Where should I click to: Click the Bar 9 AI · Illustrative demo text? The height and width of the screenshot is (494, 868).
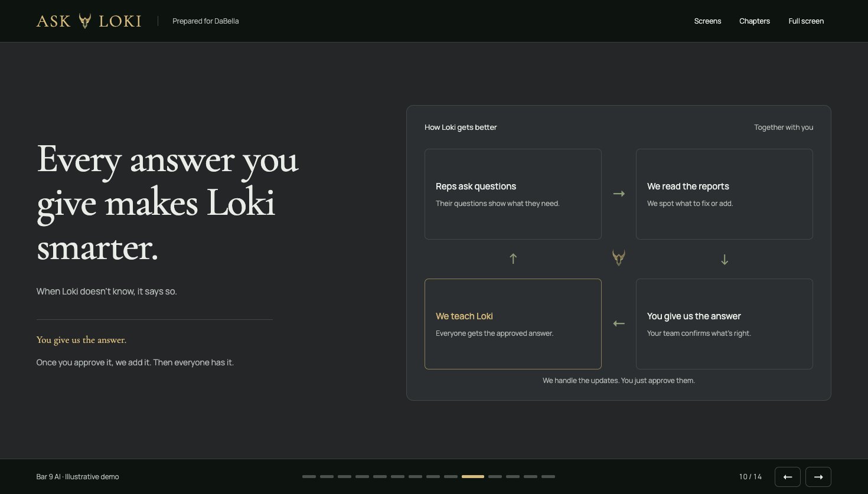click(77, 477)
